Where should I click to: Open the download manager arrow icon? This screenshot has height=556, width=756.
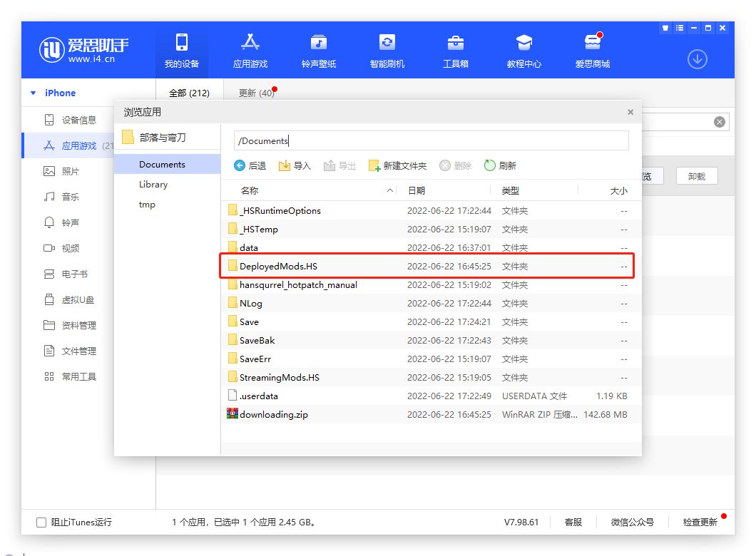pyautogui.click(x=698, y=59)
